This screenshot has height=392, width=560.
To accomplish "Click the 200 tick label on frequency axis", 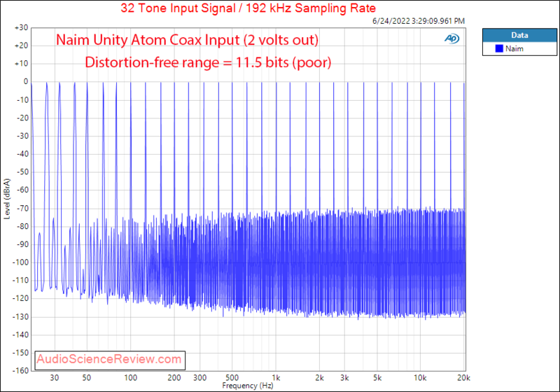I will point(174,378).
